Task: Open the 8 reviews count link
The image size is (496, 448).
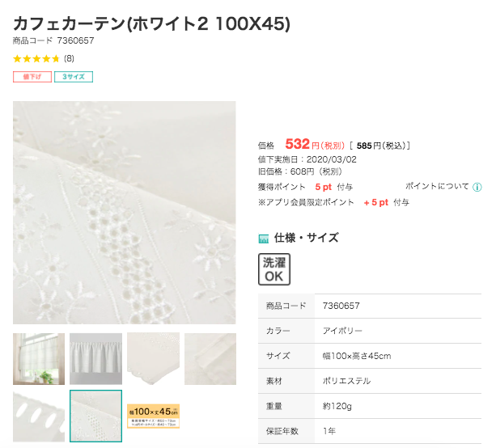Action: tap(69, 59)
